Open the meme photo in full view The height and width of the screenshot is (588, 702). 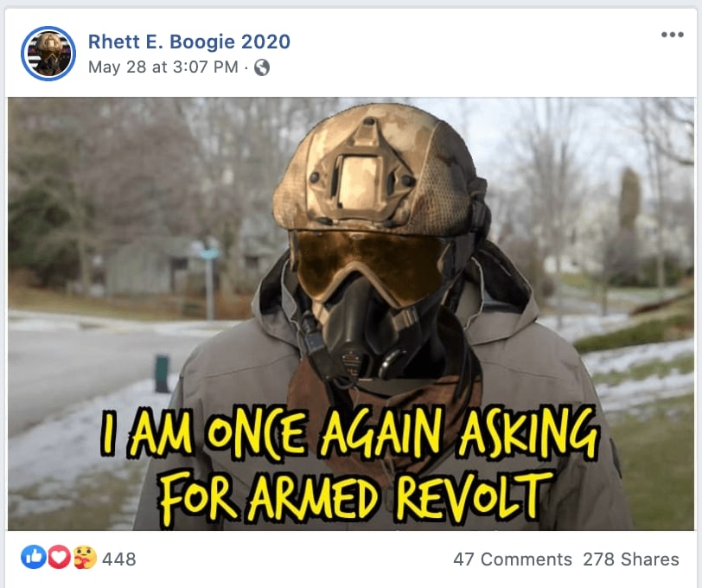tap(351, 314)
